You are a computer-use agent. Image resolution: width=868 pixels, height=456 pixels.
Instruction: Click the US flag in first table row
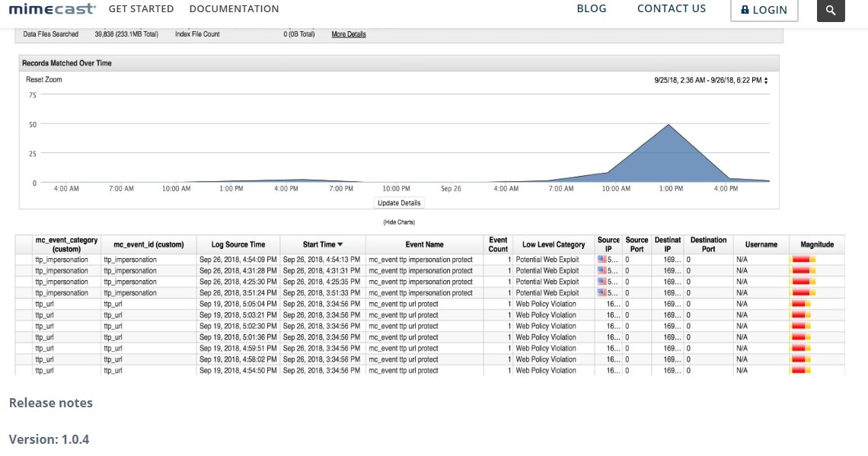tap(602, 260)
